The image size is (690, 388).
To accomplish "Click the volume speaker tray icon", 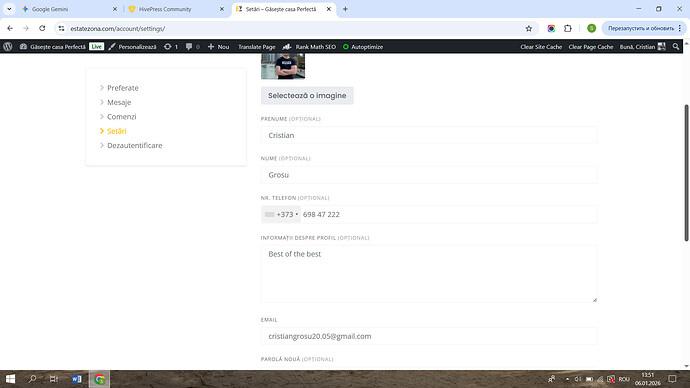I will tap(578, 379).
